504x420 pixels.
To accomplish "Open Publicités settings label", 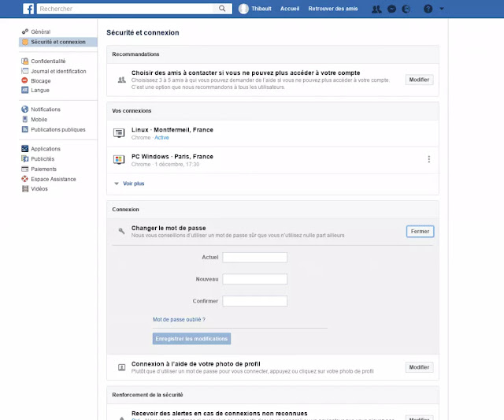I will 43,158.
